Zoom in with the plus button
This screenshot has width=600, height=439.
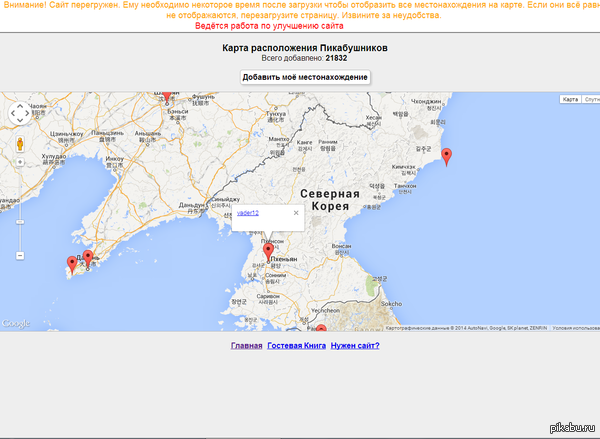point(20,162)
